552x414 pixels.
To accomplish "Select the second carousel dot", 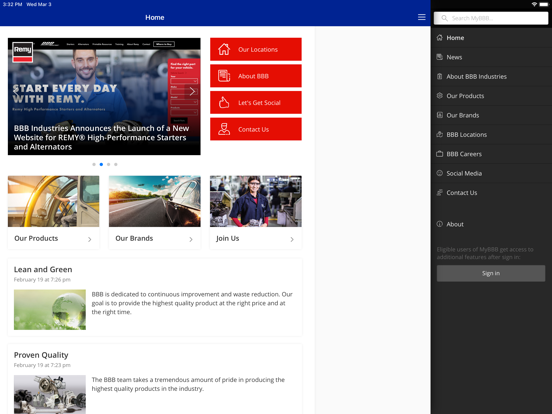I will (x=101, y=164).
